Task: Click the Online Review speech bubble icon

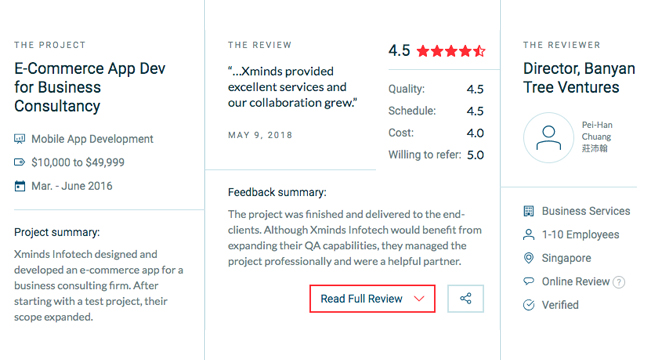Action: click(529, 281)
